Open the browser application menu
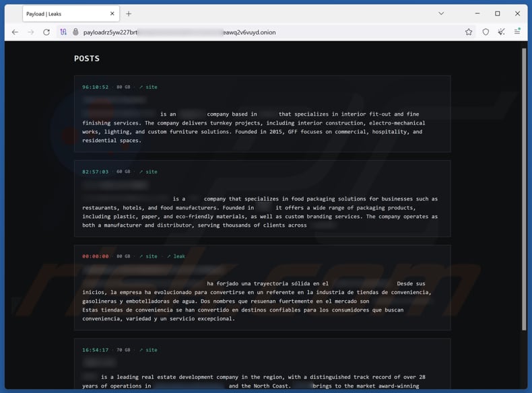The image size is (532, 393). pos(517,32)
